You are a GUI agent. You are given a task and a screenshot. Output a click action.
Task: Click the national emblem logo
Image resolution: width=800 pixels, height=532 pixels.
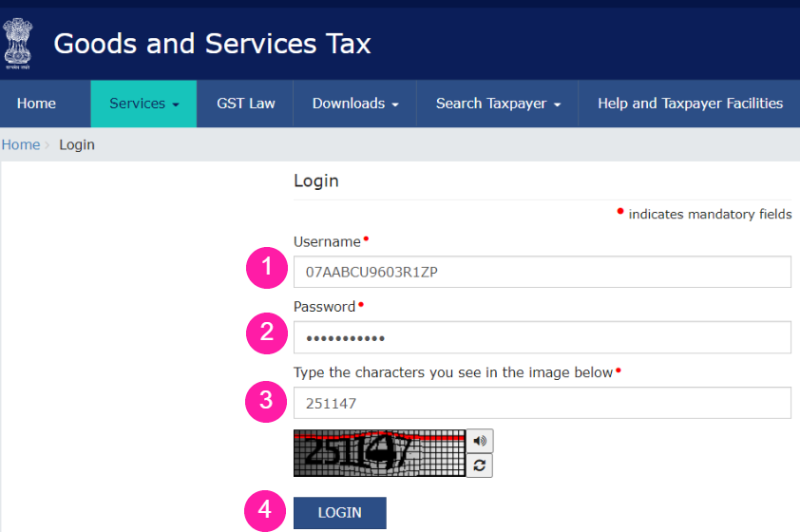pos(18,44)
